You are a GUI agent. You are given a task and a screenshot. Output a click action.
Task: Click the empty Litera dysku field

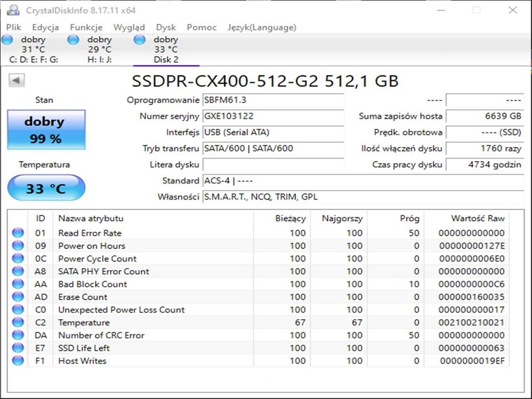[273, 165]
